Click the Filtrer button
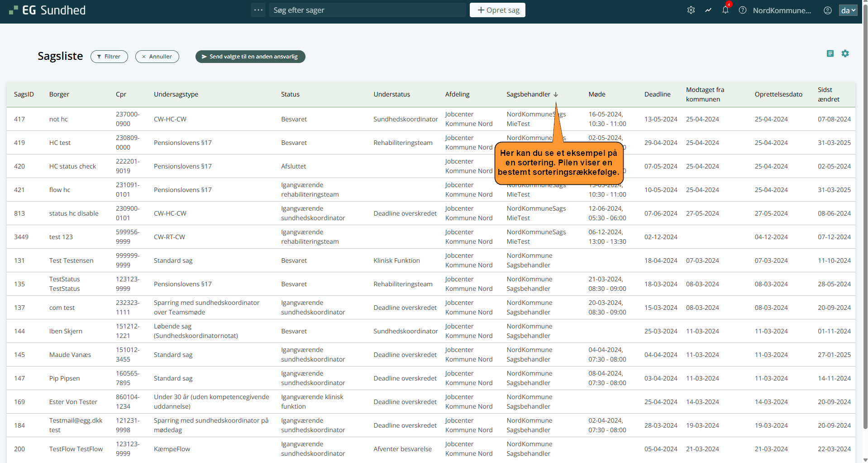 pos(109,57)
